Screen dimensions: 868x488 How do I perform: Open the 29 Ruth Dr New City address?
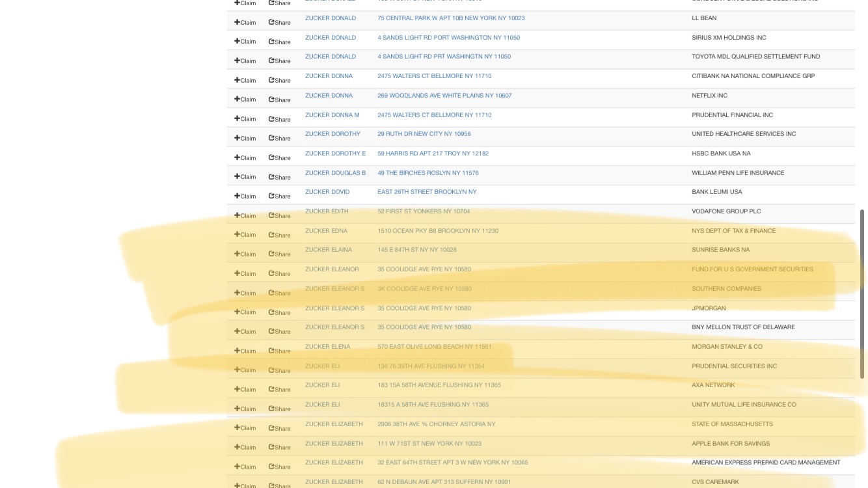[x=424, y=134]
